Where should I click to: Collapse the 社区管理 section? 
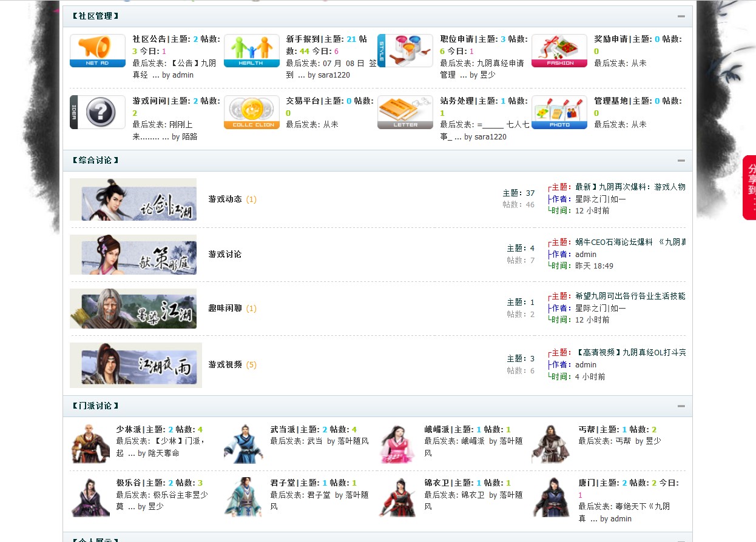click(x=681, y=16)
